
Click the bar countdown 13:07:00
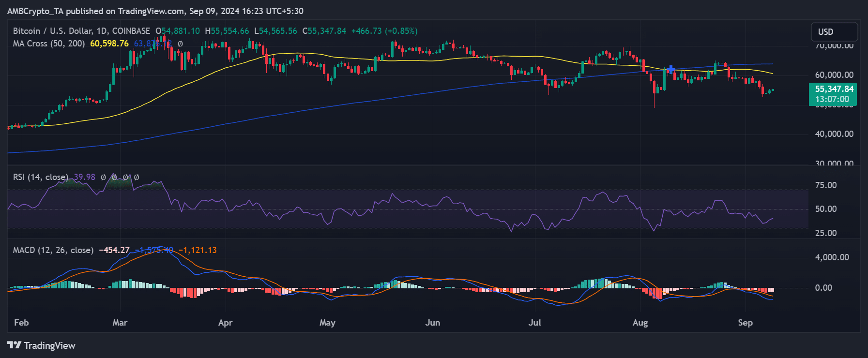point(832,100)
